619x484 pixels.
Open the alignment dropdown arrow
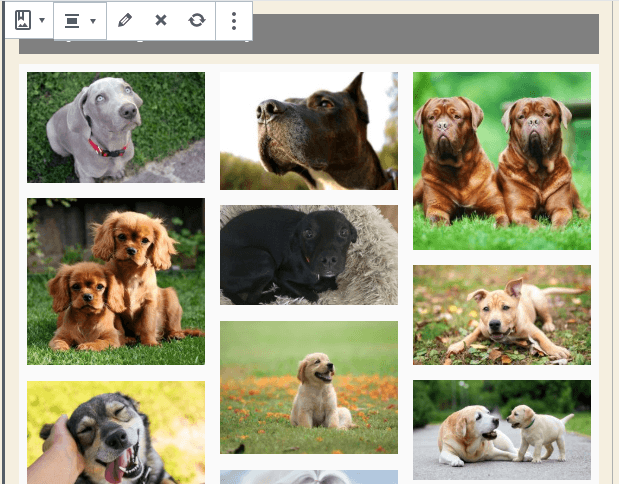93,21
